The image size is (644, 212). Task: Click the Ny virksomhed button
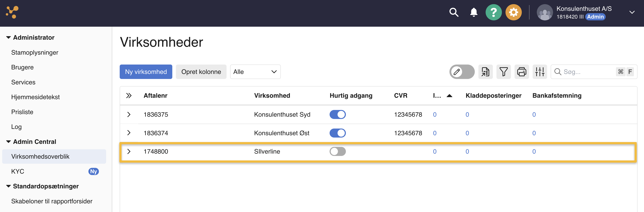click(x=146, y=72)
